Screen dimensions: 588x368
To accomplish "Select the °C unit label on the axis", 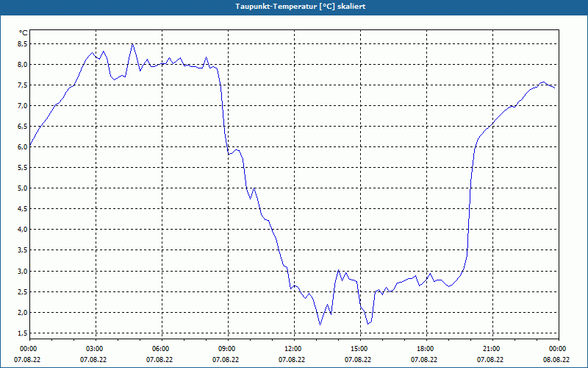I will (24, 33).
